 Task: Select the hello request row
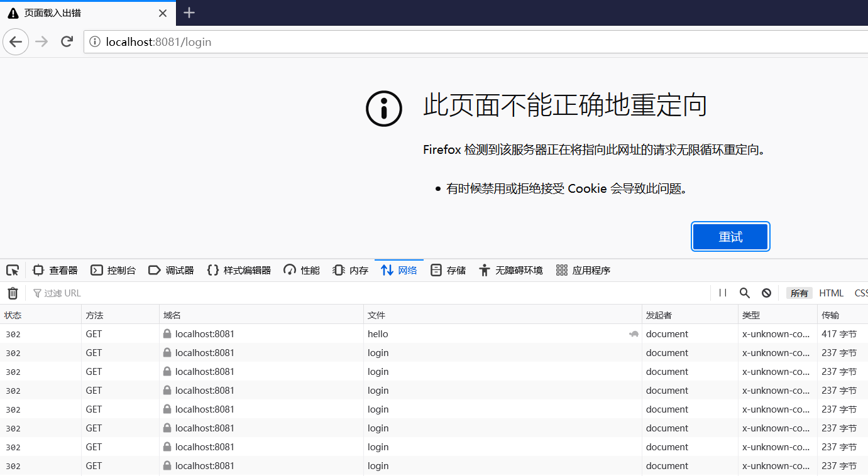tap(434, 334)
